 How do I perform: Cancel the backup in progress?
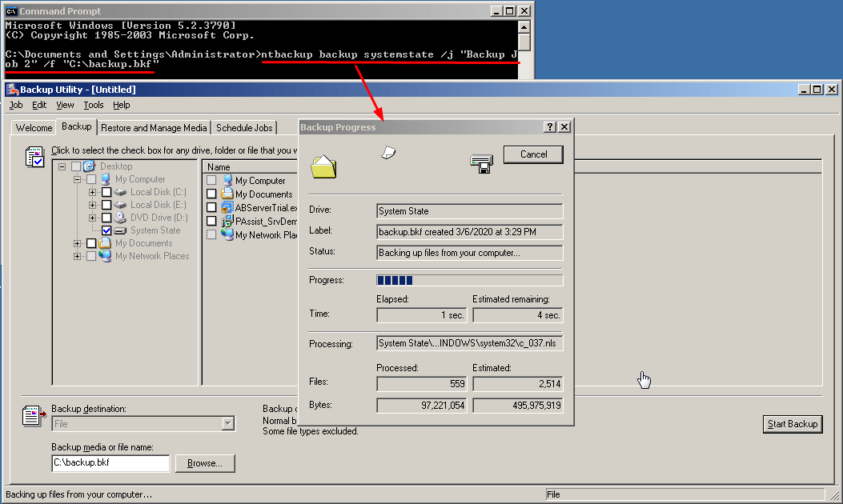[533, 154]
